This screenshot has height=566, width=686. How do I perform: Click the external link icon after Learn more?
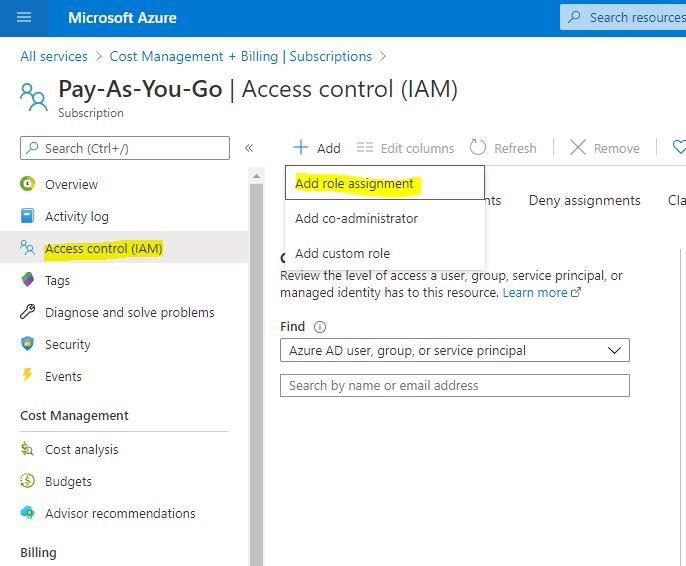(576, 292)
